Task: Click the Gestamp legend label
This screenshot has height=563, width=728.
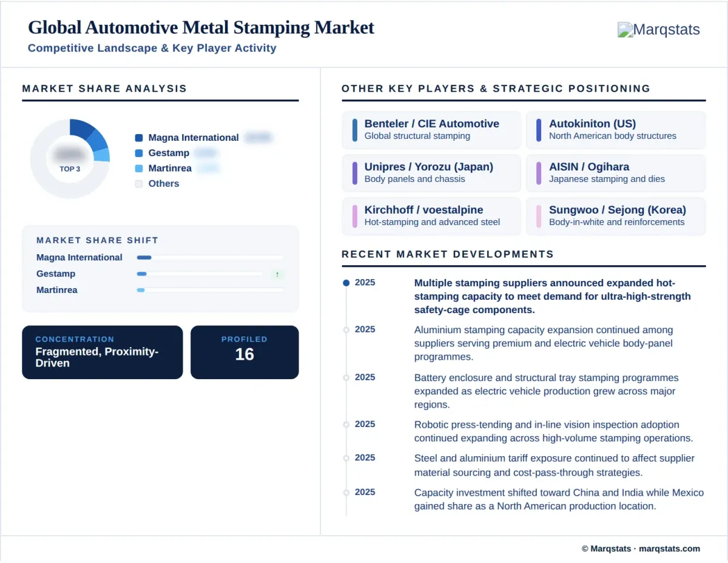Action: [x=169, y=153]
